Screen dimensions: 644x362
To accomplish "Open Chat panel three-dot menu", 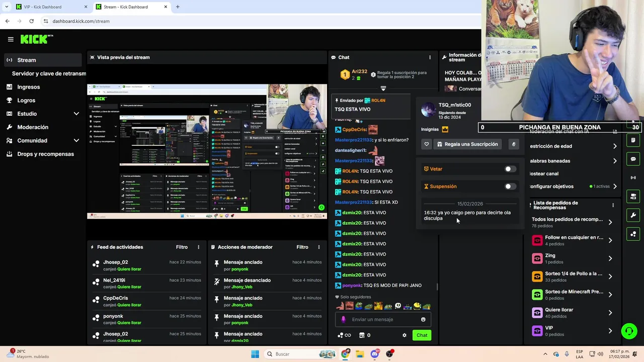I will (430, 57).
